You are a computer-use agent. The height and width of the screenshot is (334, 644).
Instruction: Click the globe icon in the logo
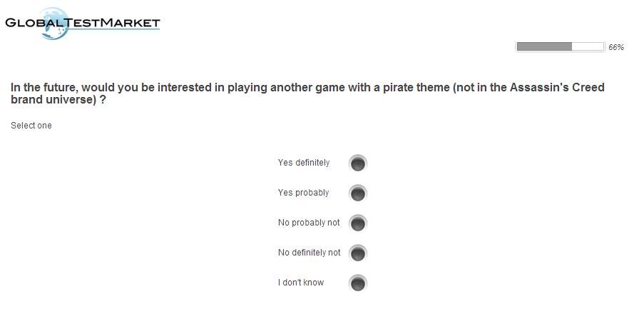point(54,24)
